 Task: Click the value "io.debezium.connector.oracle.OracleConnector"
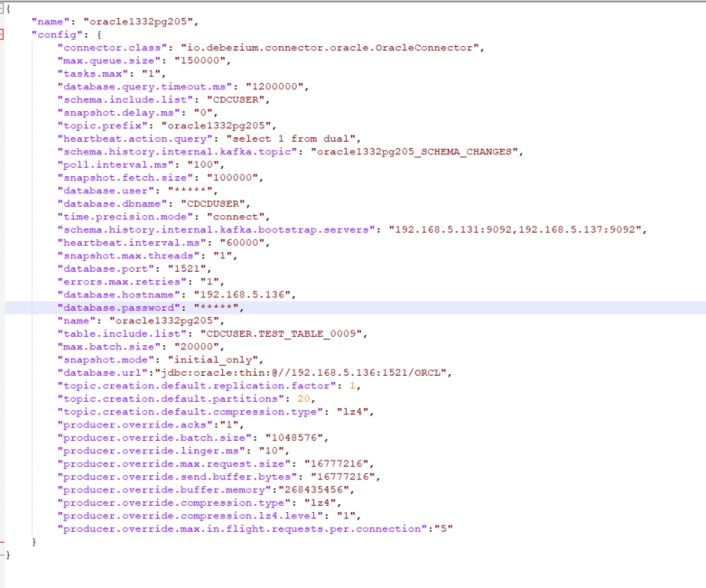(x=330, y=48)
